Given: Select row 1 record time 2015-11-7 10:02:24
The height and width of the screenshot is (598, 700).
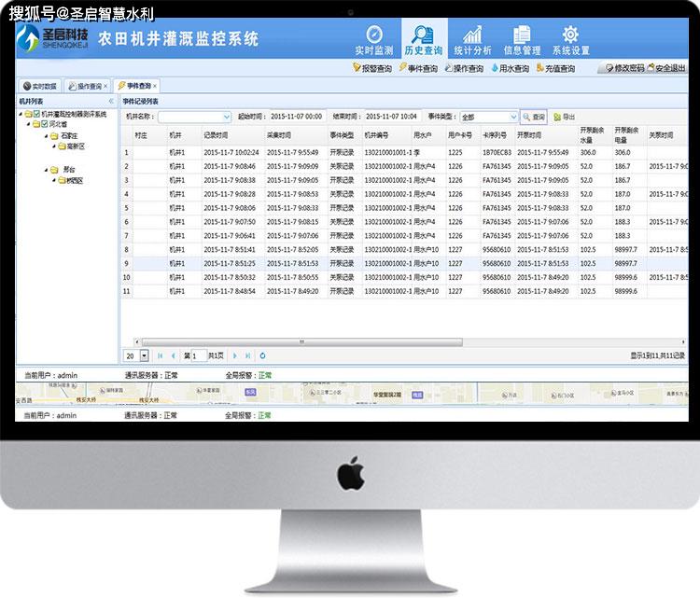Looking at the screenshot, I should click(x=231, y=153).
